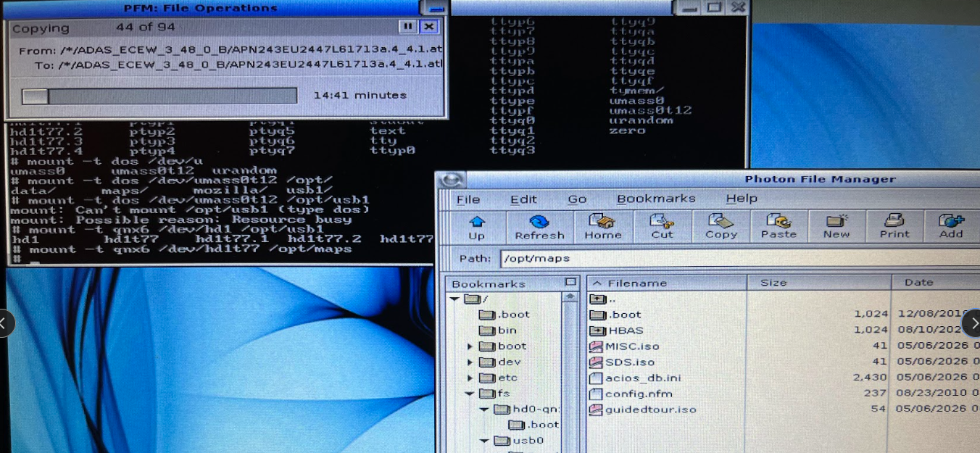Open the File menu
Image resolution: width=980 pixels, height=453 pixels.
pos(468,199)
